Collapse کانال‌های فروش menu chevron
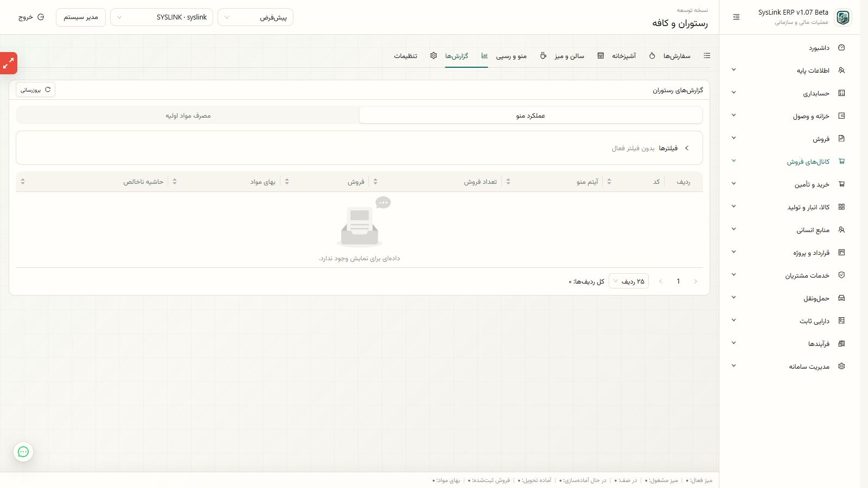 click(734, 161)
